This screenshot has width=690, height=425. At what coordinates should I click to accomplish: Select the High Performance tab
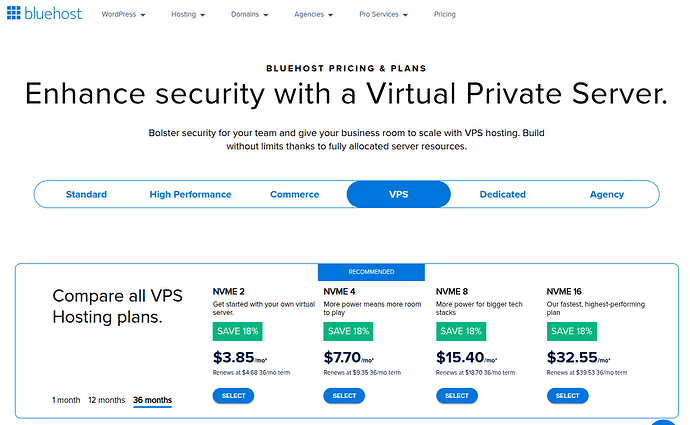coord(190,194)
